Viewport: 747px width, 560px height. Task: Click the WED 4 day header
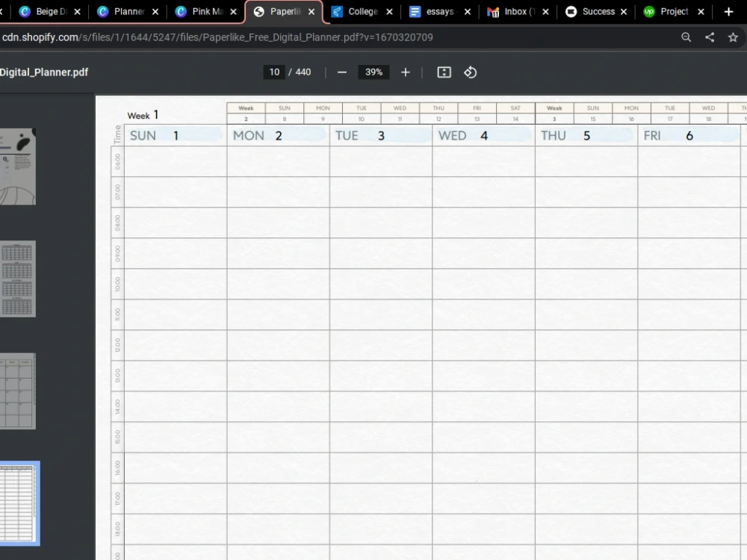coord(483,136)
